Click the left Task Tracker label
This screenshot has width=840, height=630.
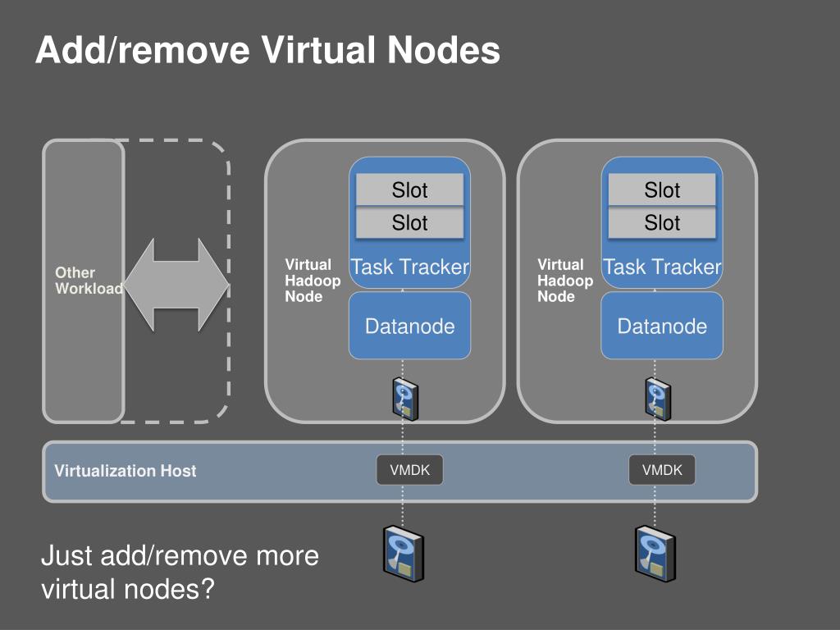pos(410,267)
